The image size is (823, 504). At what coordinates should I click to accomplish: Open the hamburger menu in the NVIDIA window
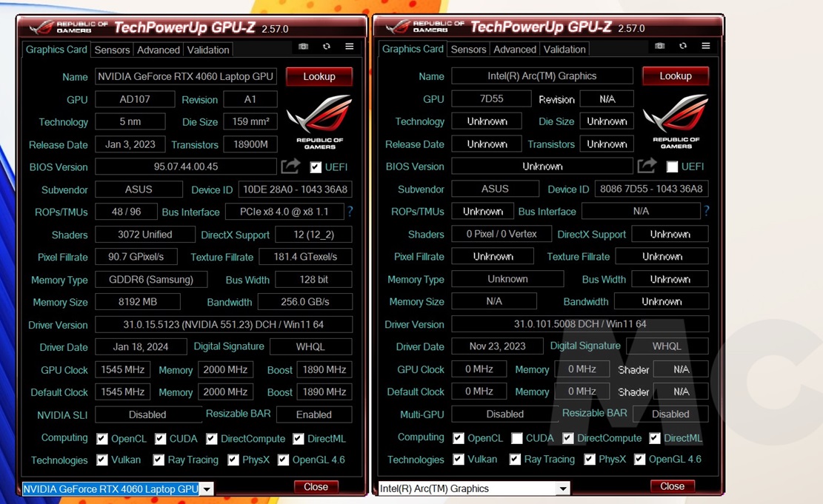coord(349,47)
